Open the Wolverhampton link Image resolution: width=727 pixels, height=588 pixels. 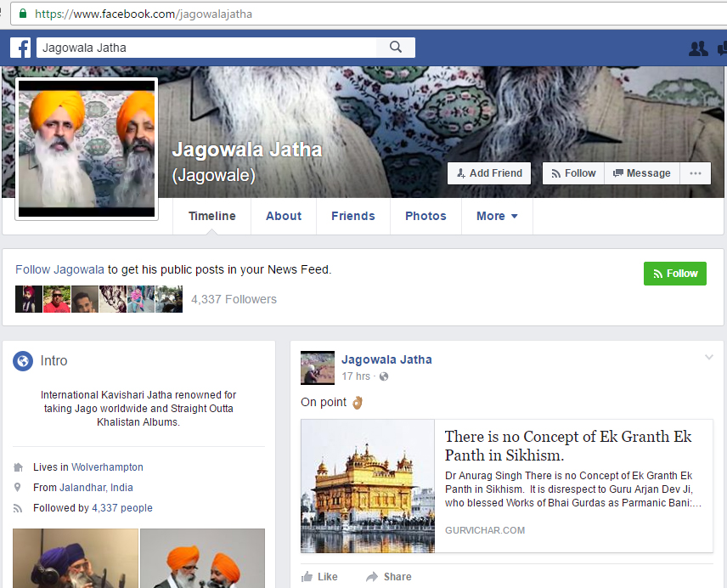[107, 467]
